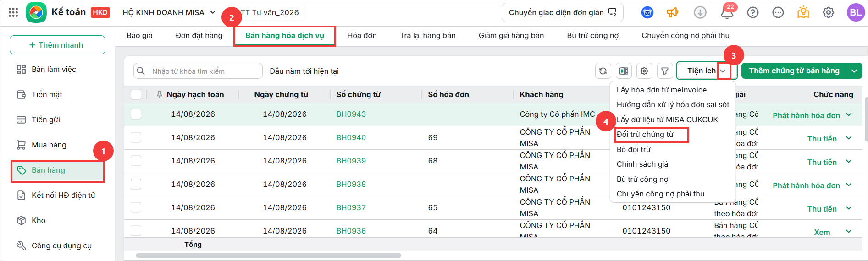Click the orange gift badge icon
The width and height of the screenshot is (868, 261).
coord(803,12)
